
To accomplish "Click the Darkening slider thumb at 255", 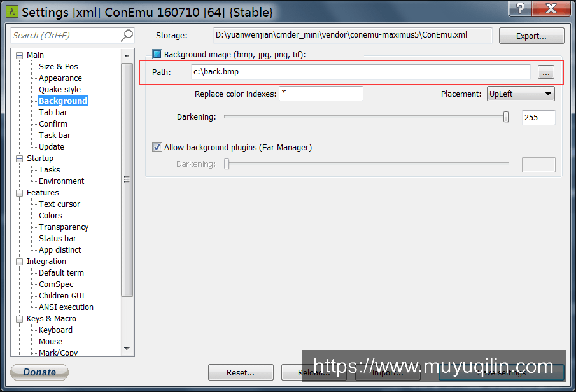I will pos(506,117).
